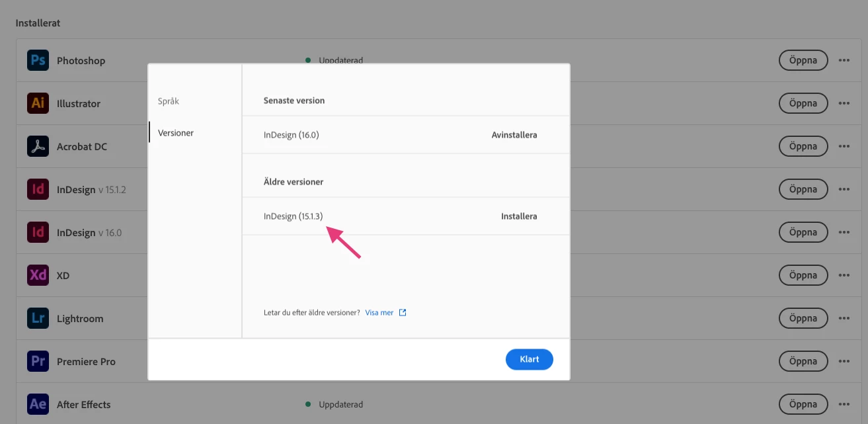Switch to the Språk tab
This screenshot has width=868, height=424.
[x=169, y=101]
